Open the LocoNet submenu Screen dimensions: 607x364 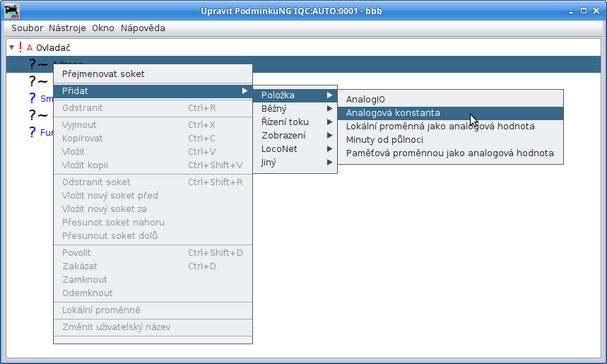(295, 148)
